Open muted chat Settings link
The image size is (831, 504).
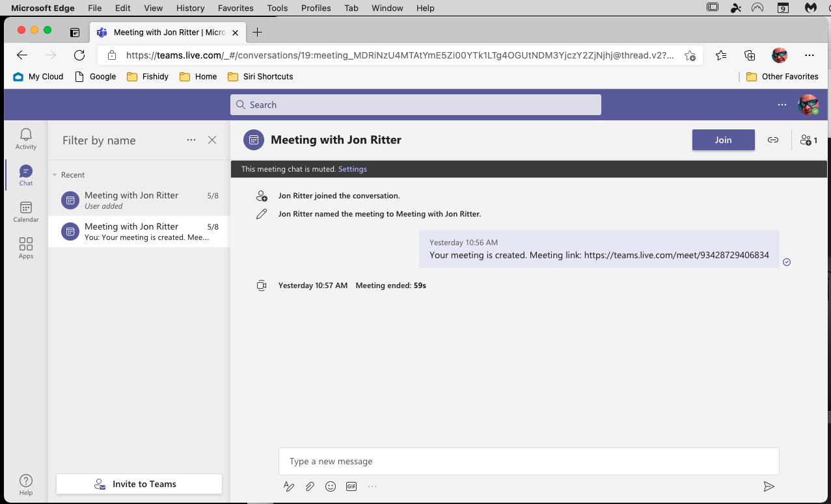coord(353,169)
